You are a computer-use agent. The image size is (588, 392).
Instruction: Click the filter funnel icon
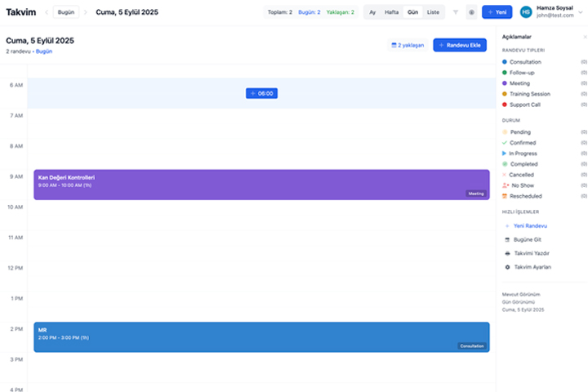tap(455, 12)
